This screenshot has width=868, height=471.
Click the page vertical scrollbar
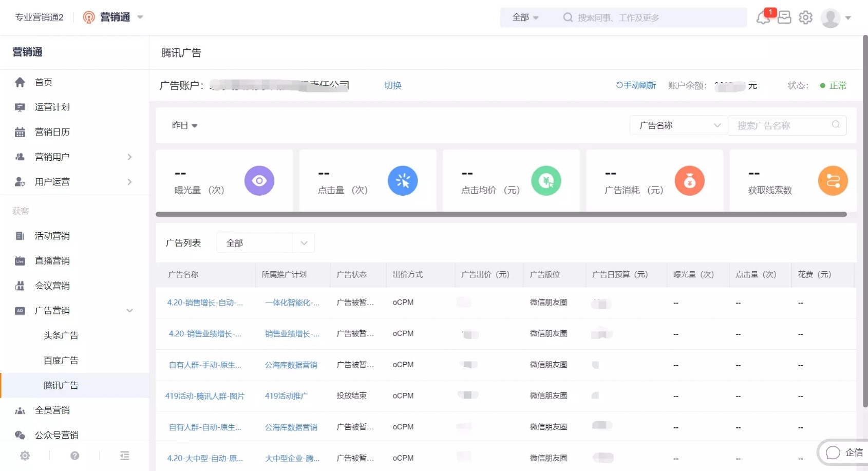point(865,221)
